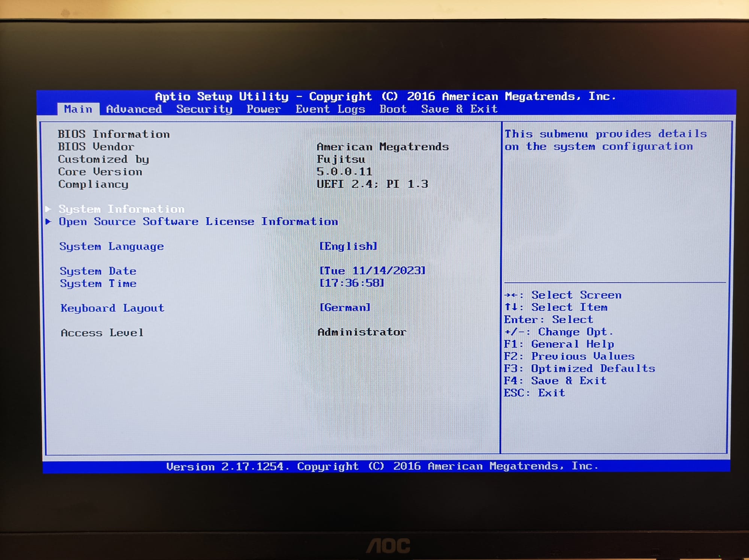749x560 pixels.
Task: Open the Save & Exit tab
Action: [460, 109]
